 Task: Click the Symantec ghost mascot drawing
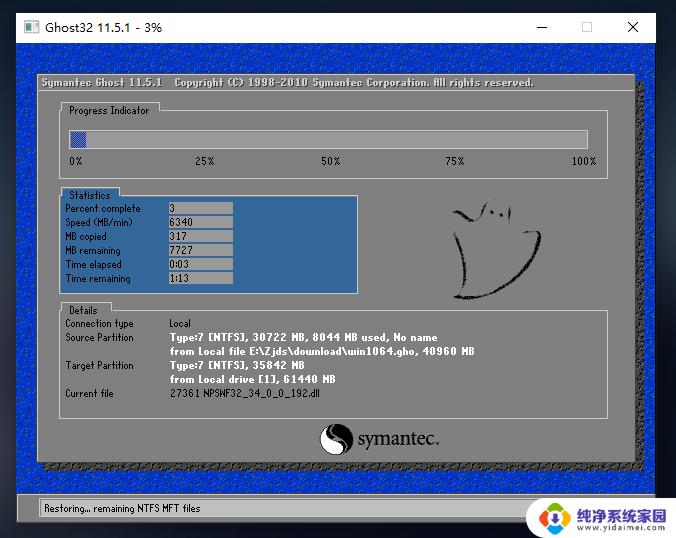pyautogui.click(x=497, y=249)
